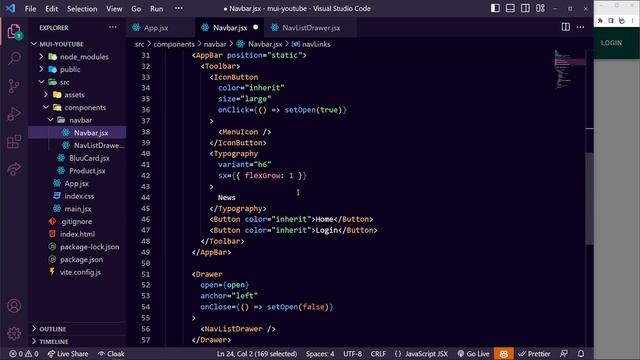
Task: Click LOGIN button in browser window
Action: pyautogui.click(x=611, y=43)
